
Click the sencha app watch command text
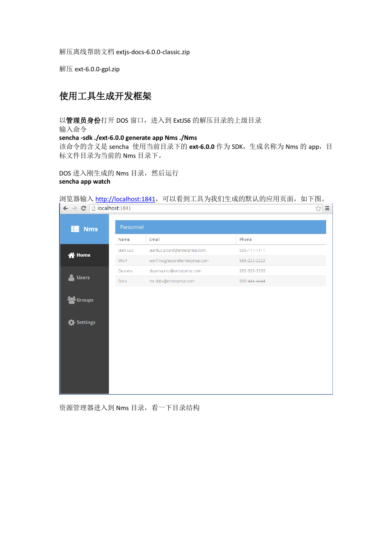[85, 182]
